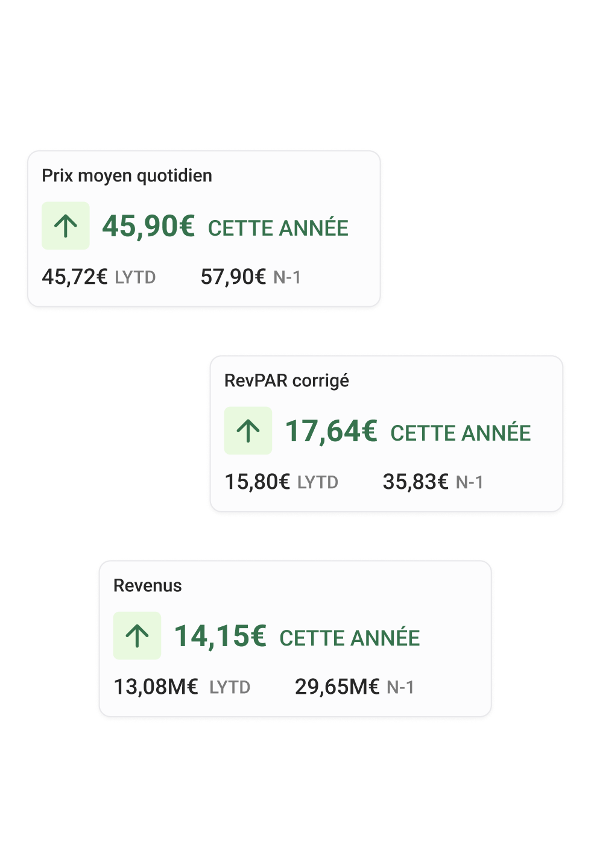Click the 45,72€ LYTD figure
The height and width of the screenshot is (868, 591).
(74, 277)
